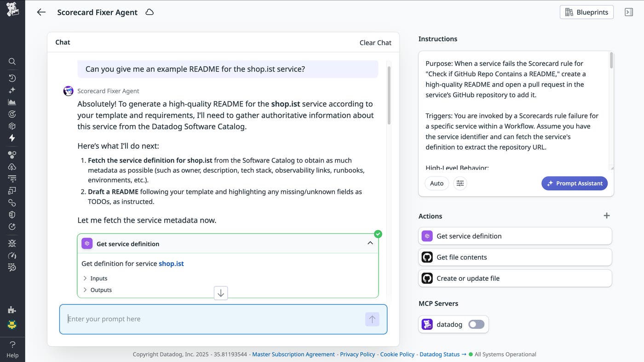
Task: Add a new action with plus
Action: 607,216
